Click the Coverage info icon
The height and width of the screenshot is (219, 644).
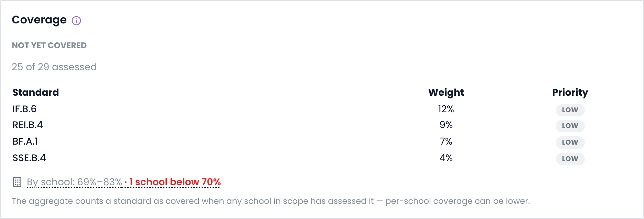coord(76,21)
